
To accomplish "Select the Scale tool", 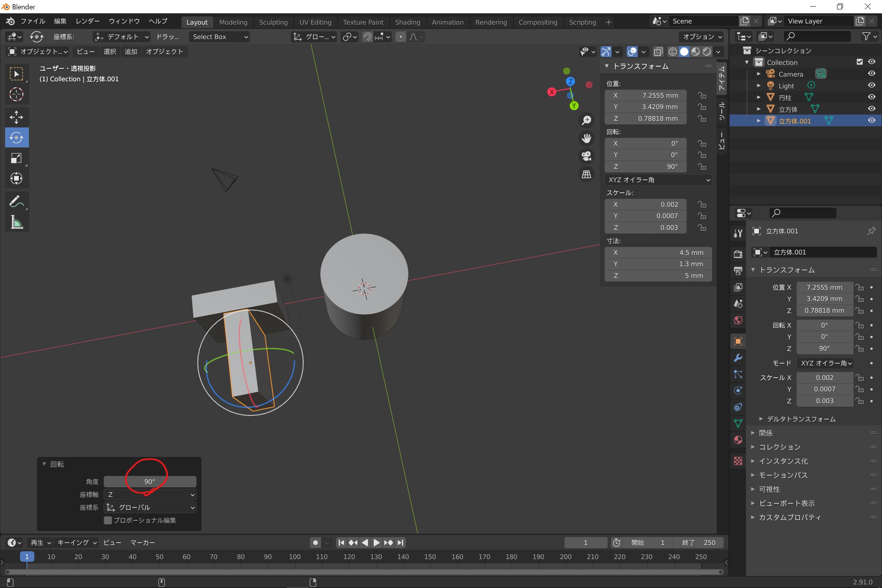I will (16, 158).
